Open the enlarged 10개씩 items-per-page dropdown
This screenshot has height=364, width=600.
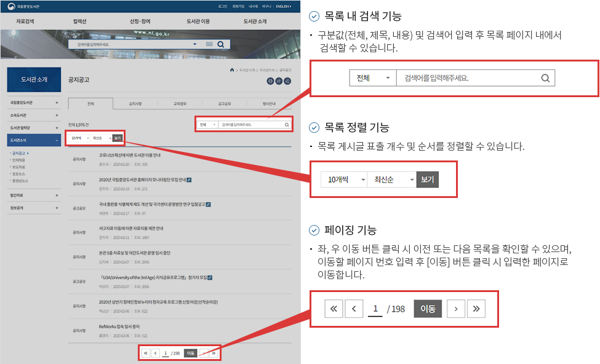pyautogui.click(x=343, y=180)
